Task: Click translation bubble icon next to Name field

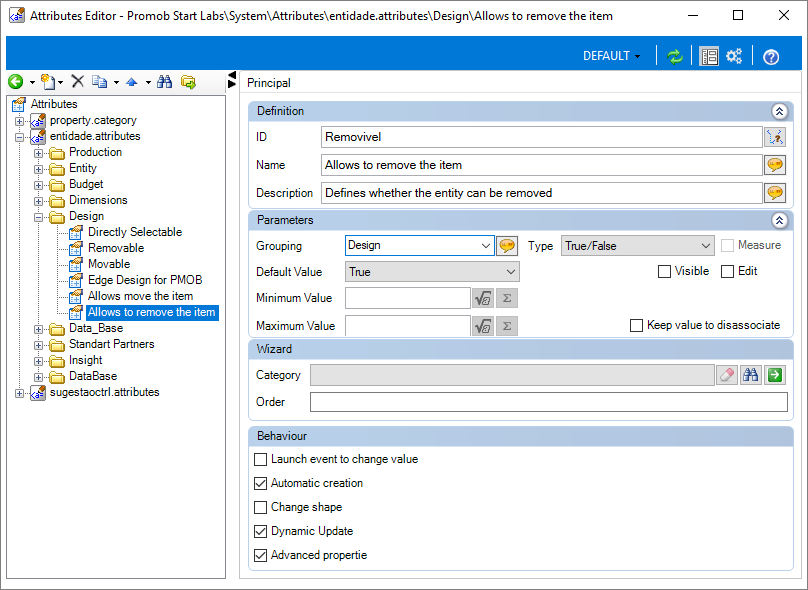Action: (x=775, y=165)
